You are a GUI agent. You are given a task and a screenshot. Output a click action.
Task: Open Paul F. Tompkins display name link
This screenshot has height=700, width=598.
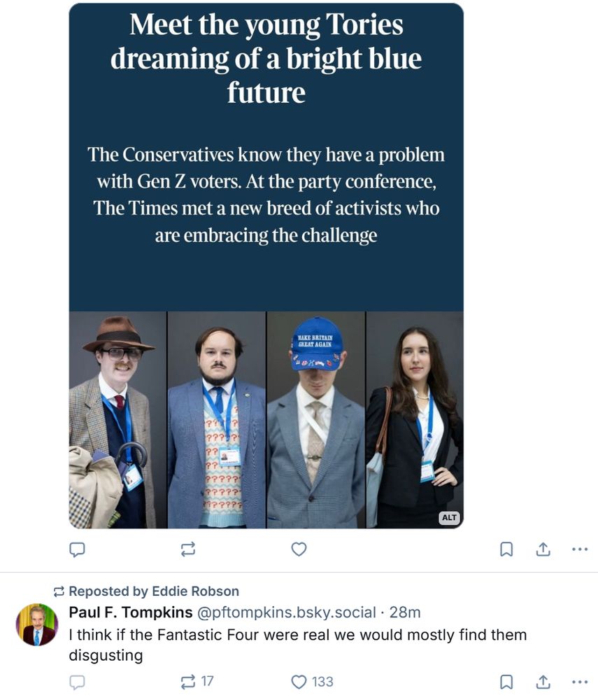pyautogui.click(x=131, y=612)
